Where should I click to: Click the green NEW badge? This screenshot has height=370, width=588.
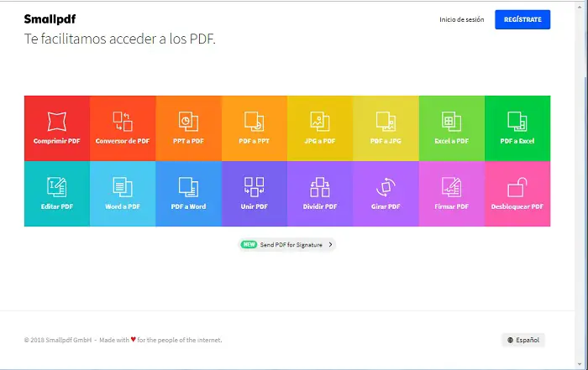pos(249,244)
